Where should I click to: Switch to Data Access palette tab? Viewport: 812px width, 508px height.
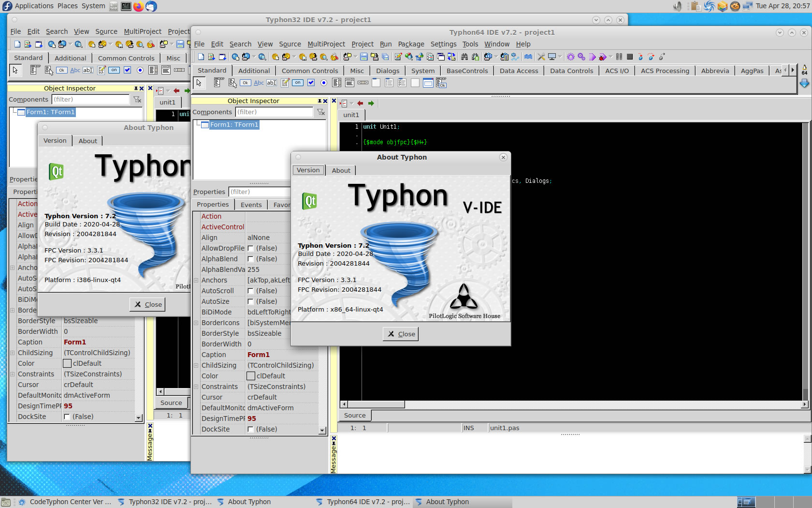[519, 71]
